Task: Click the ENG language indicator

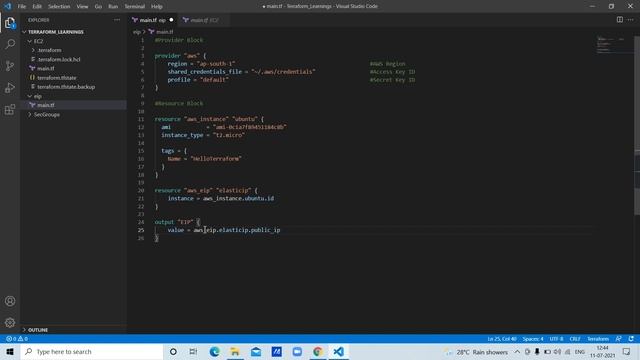Action: (x=580, y=351)
